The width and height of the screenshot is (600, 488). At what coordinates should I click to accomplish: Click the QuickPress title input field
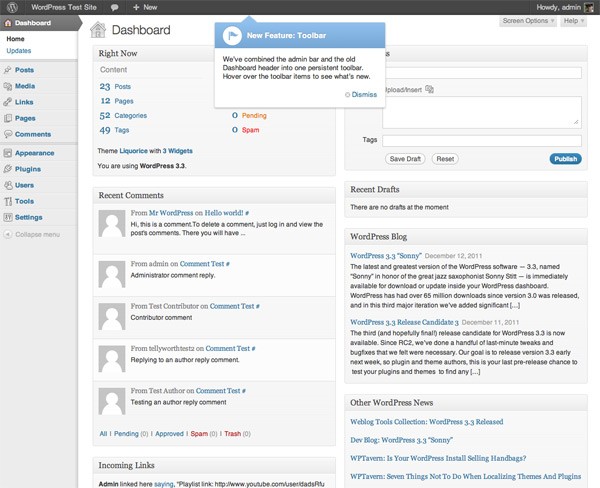click(x=482, y=73)
